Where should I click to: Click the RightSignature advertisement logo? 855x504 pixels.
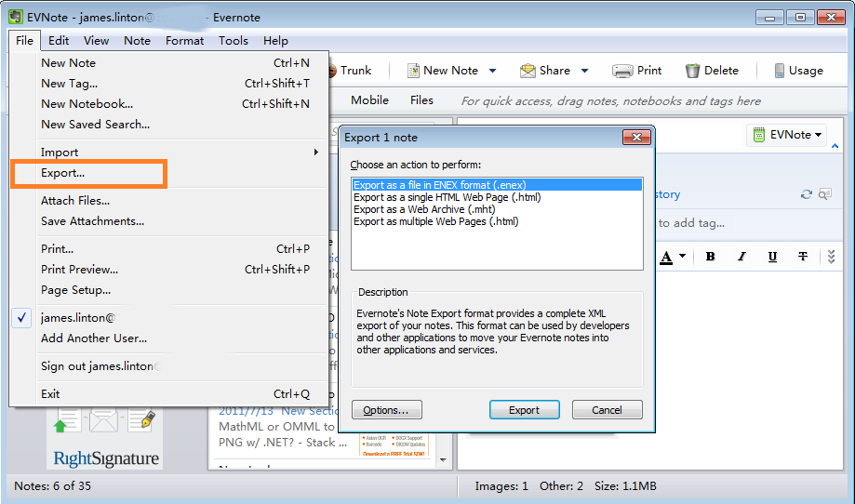(106, 458)
